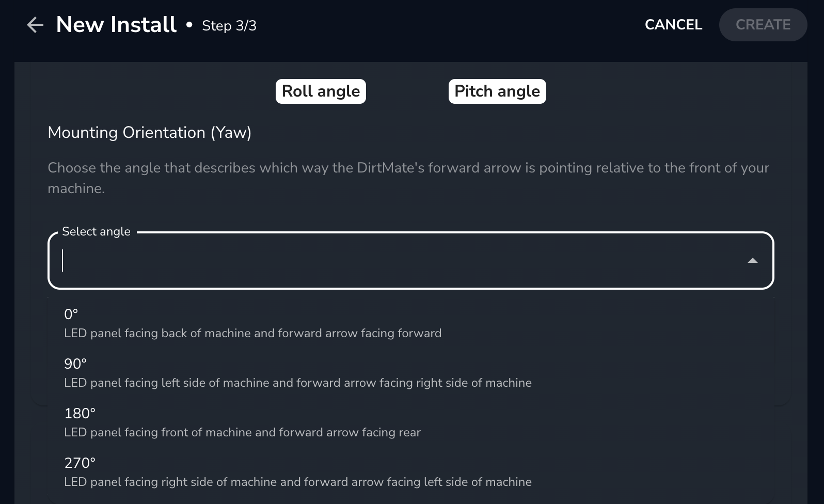The height and width of the screenshot is (504, 824).
Task: Collapse the Select angle dropdown arrow
Action: (752, 261)
